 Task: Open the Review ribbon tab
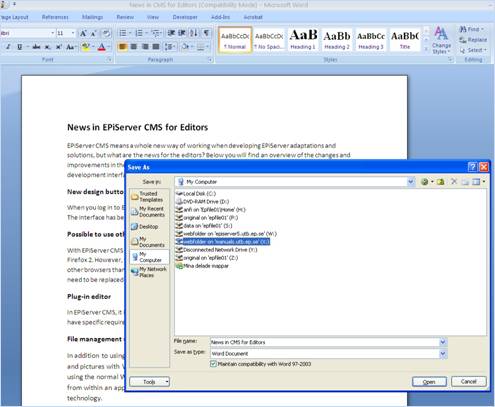click(x=125, y=17)
